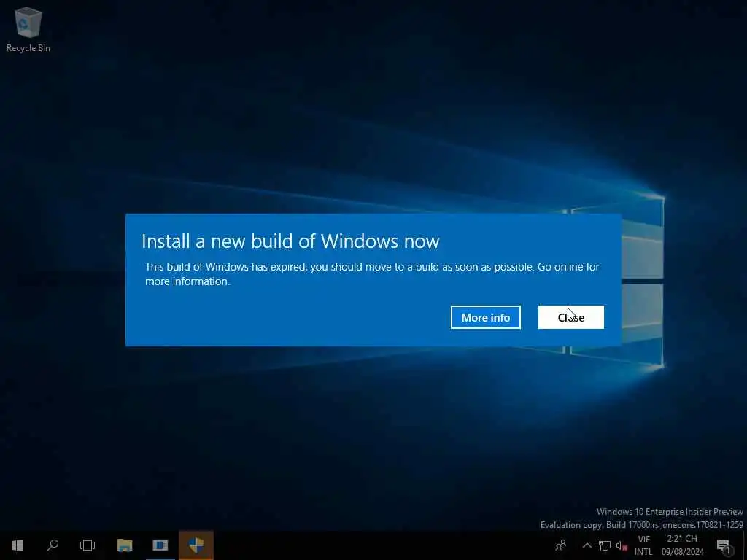
Task: Select the highlighted shield app on taskbar
Action: [196, 545]
